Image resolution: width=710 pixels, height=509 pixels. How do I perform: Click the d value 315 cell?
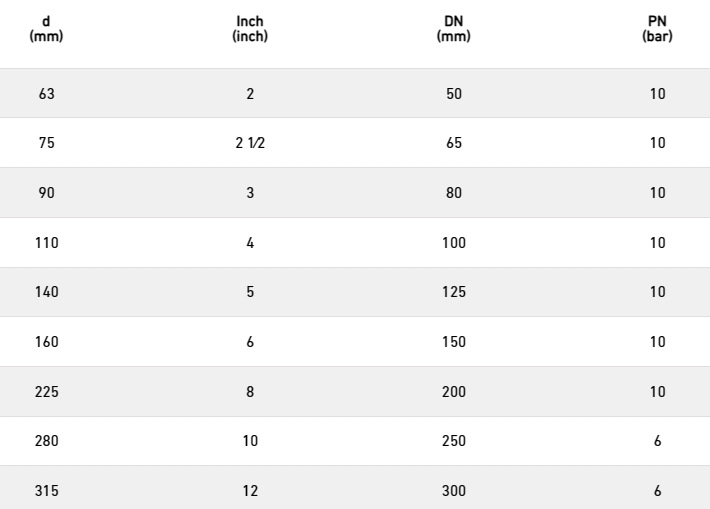(47, 491)
